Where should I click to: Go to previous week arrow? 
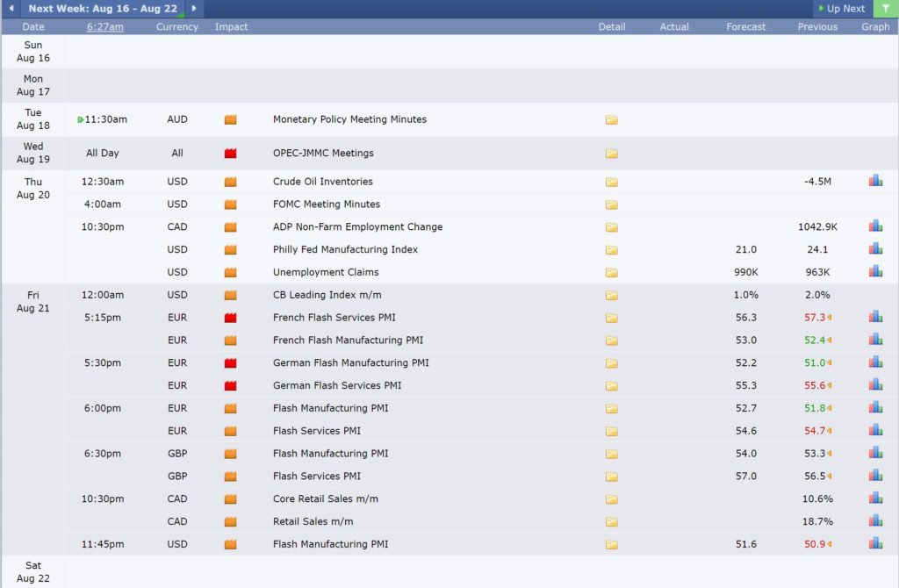pyautogui.click(x=11, y=9)
